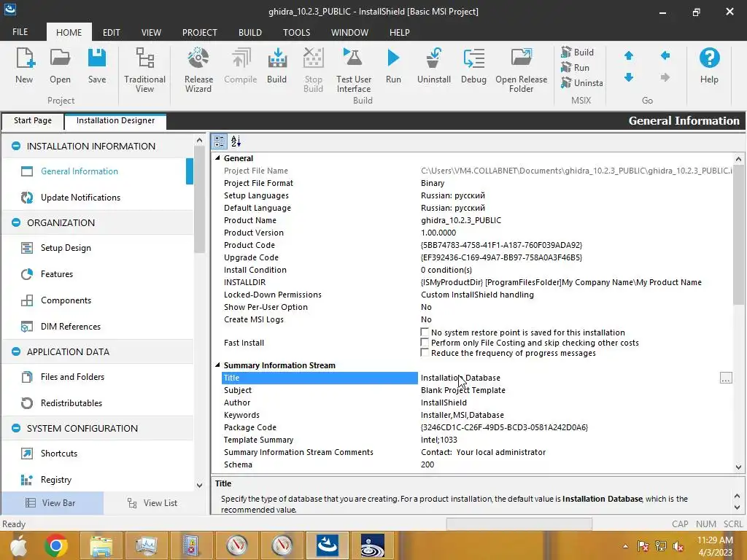Open the Registry view

click(56, 480)
